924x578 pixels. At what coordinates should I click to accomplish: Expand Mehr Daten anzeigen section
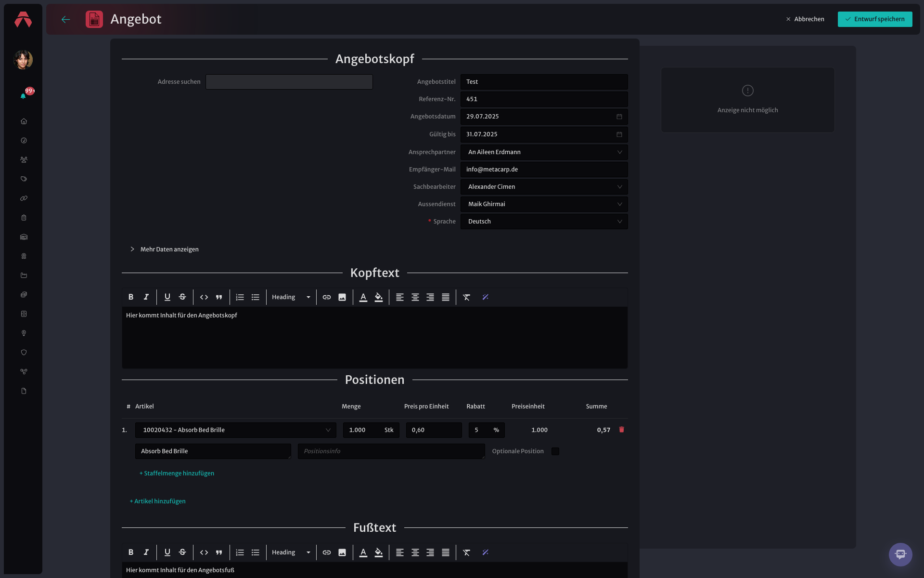(164, 250)
